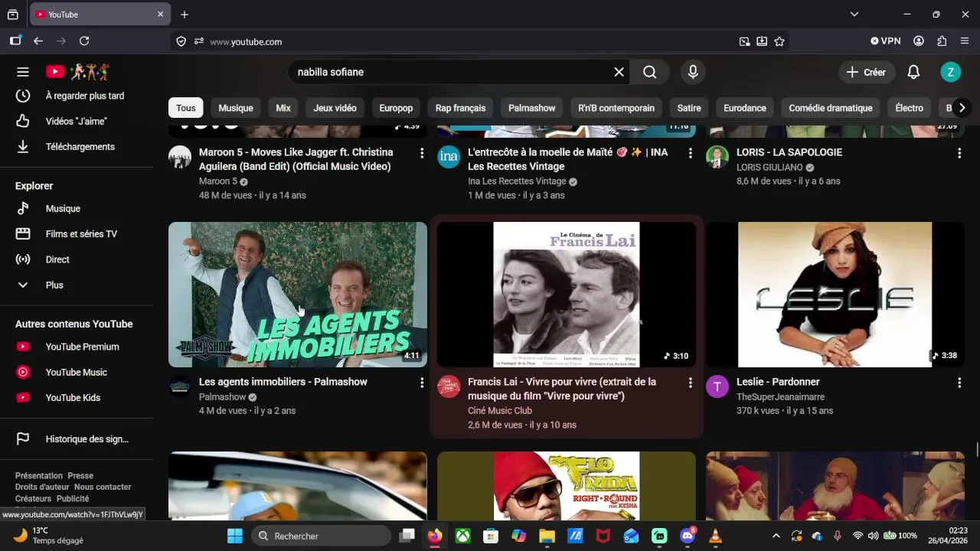Open Musique under Explorer
The image size is (980, 551).
(77, 208)
